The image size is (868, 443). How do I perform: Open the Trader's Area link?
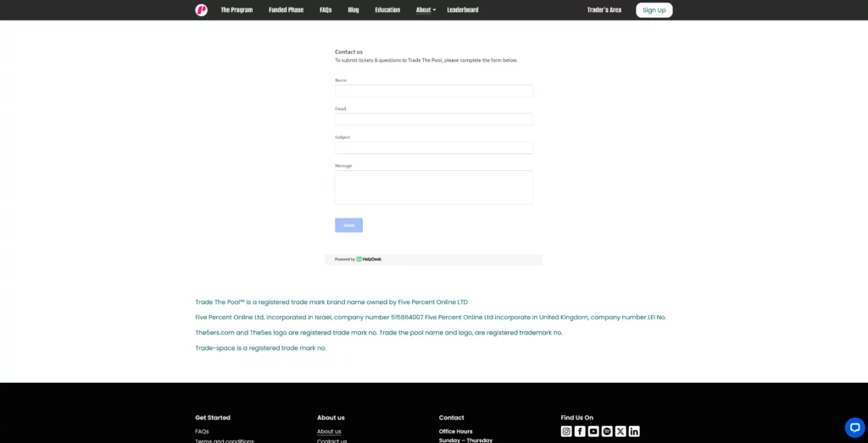[604, 10]
